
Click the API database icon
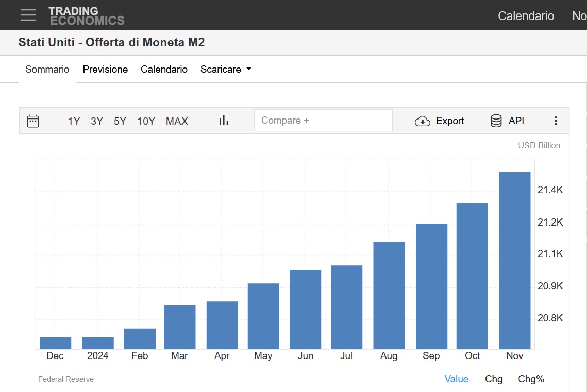(x=496, y=121)
